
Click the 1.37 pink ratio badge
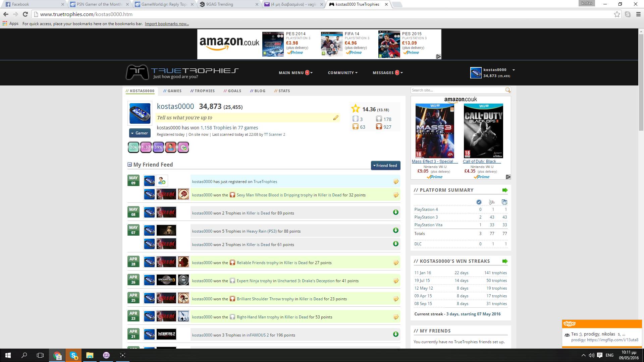pos(146,147)
